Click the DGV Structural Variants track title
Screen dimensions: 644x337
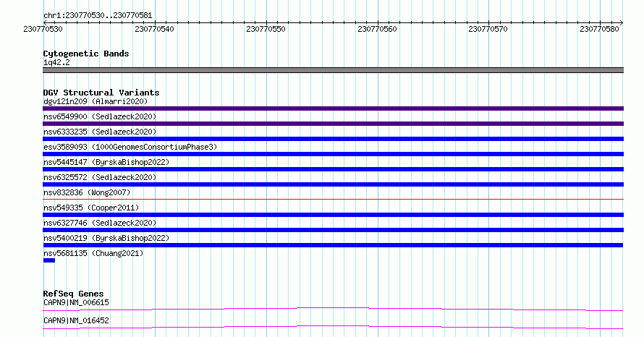(101, 93)
